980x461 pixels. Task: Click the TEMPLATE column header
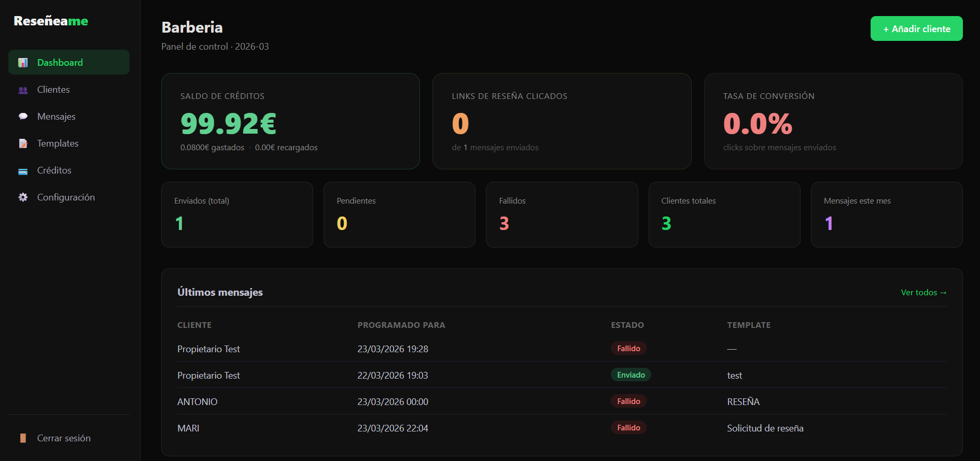749,325
